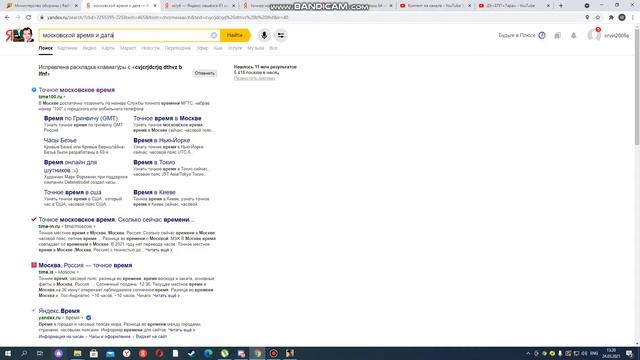Image resolution: width=640 pixels, height=360 pixels.
Task: Click Читать ещё in time-in.ru snippet
Action: click(158, 250)
